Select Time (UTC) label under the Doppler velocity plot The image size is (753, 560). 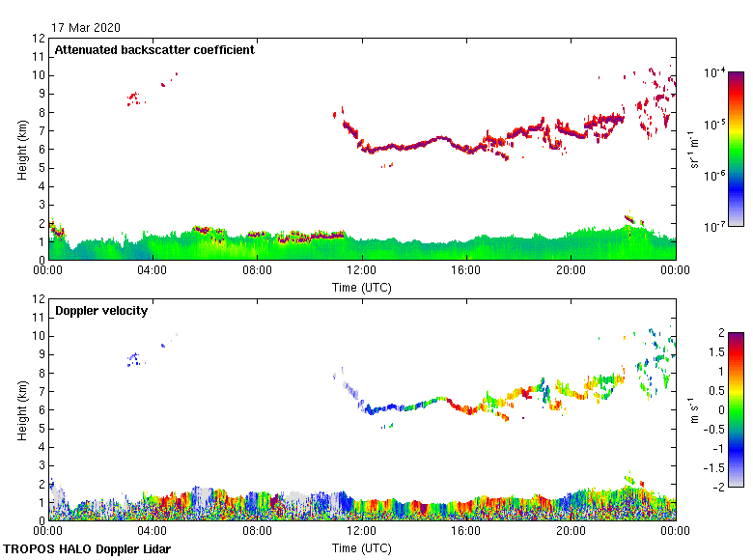(x=362, y=547)
